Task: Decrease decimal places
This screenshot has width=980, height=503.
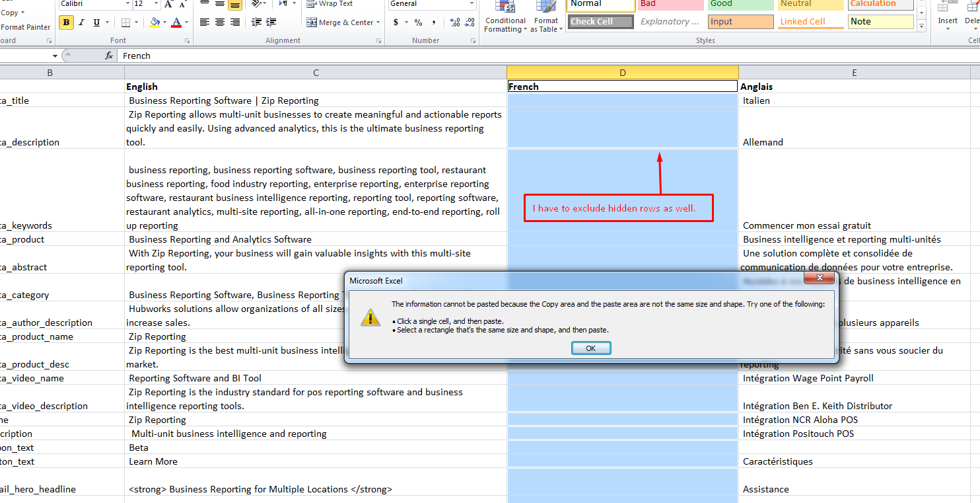Action: point(470,22)
